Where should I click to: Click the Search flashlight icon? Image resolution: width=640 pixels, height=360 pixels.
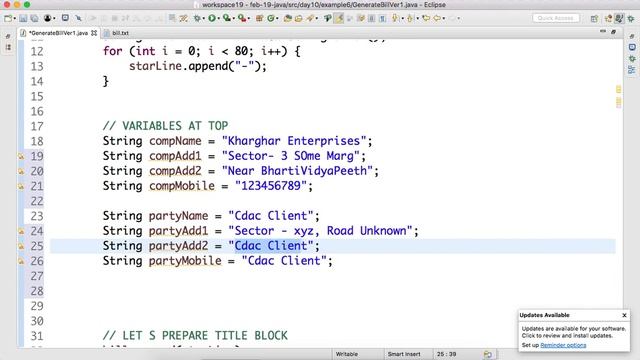click(x=311, y=18)
